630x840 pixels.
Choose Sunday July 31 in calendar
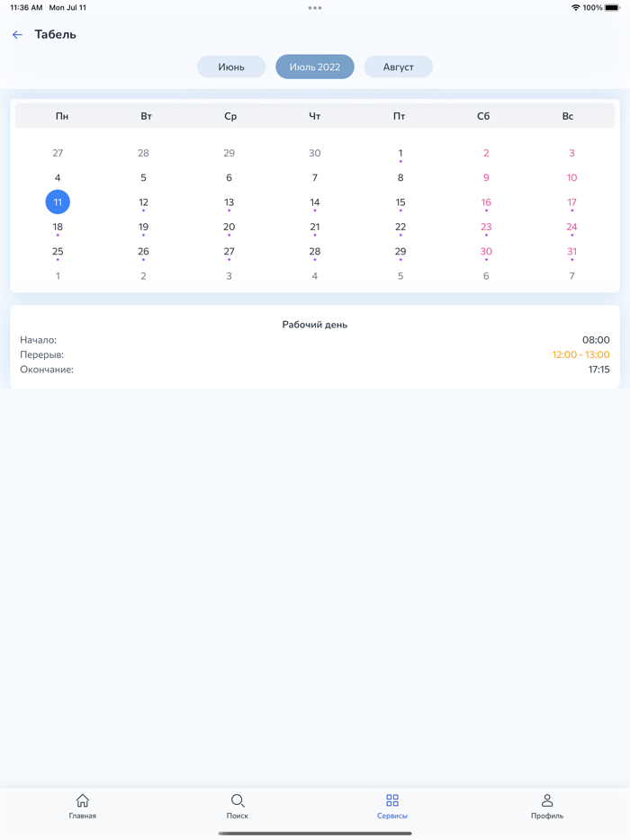(x=571, y=252)
